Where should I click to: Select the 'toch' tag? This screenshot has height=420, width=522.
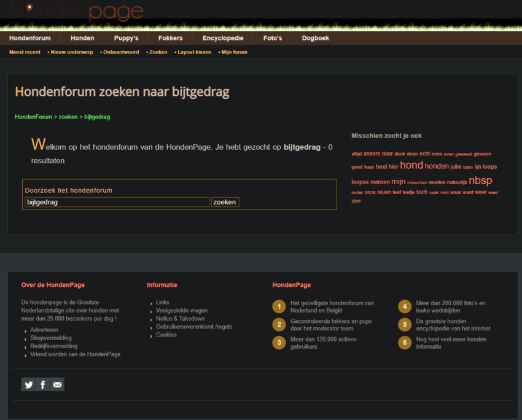click(x=422, y=192)
